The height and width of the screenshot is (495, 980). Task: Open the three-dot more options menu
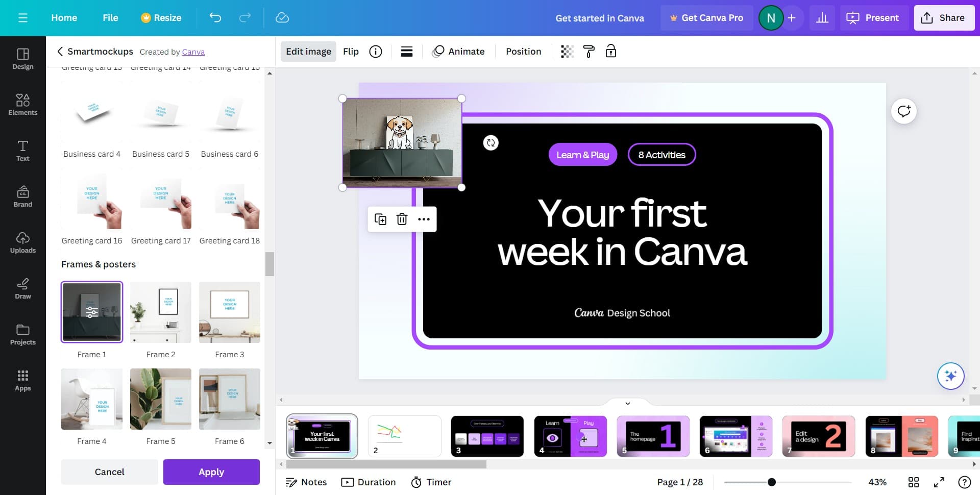point(424,219)
